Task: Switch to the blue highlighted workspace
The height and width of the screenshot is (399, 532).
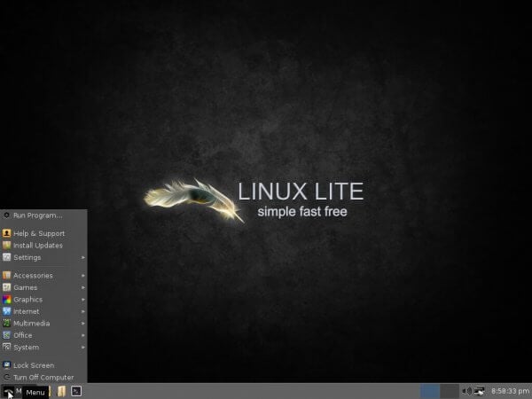Action: click(x=430, y=391)
